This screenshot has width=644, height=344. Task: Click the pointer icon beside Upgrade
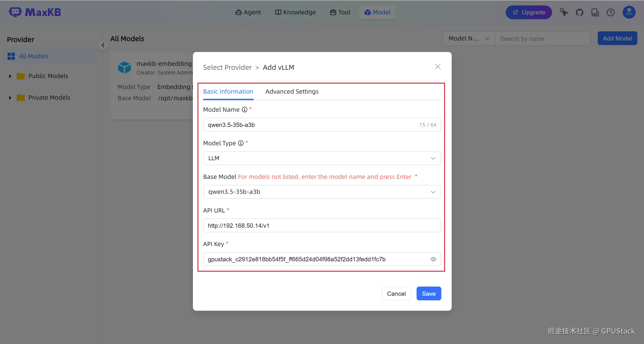click(563, 12)
